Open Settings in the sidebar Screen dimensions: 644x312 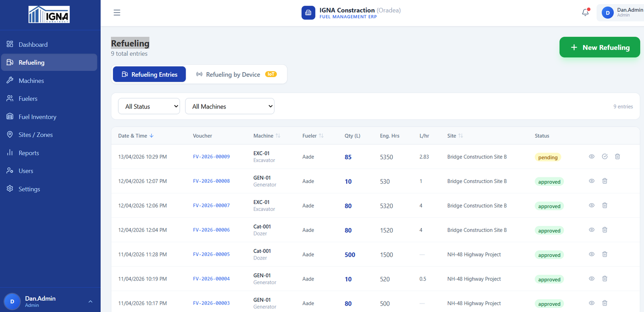(49, 189)
